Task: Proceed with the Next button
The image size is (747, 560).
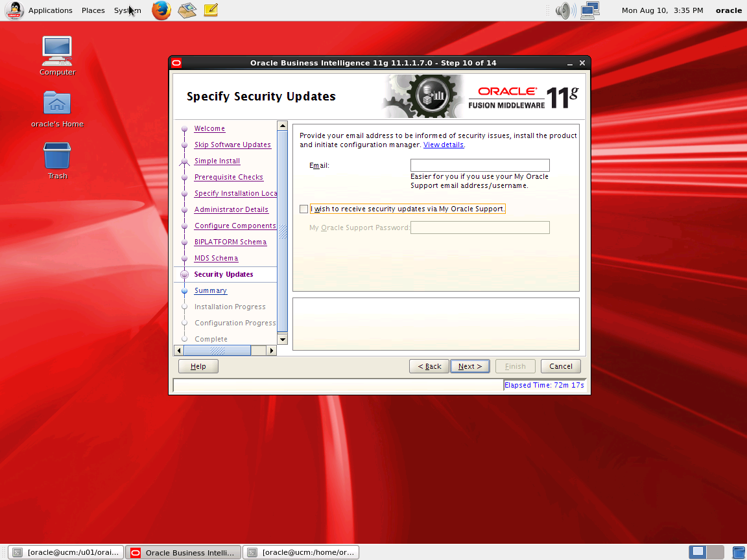Action: tap(469, 366)
